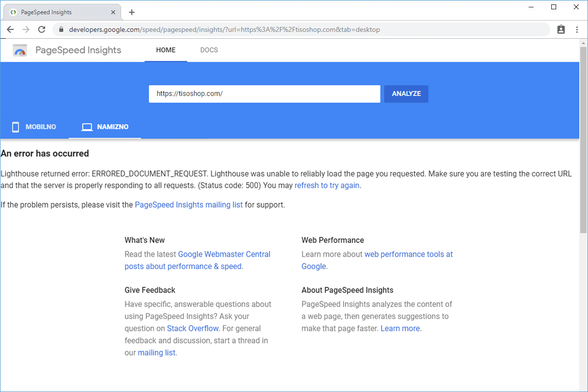Viewport: 588px width, 392px height.
Task: Switch to the MOBILNO tab
Action: click(x=34, y=127)
